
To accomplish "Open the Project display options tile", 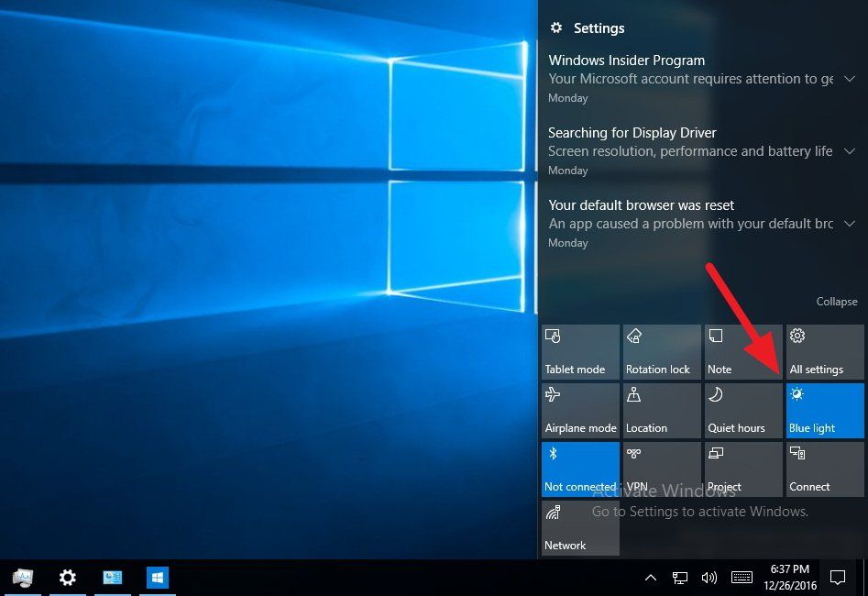I will [743, 469].
